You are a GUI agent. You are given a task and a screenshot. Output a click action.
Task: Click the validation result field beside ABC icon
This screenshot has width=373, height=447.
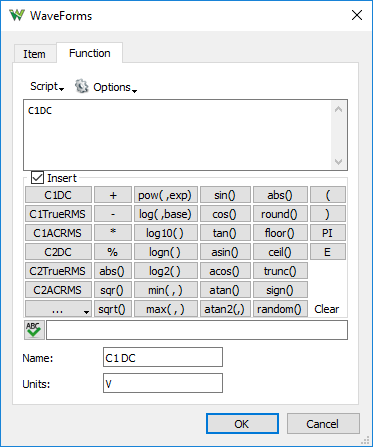coord(197,330)
